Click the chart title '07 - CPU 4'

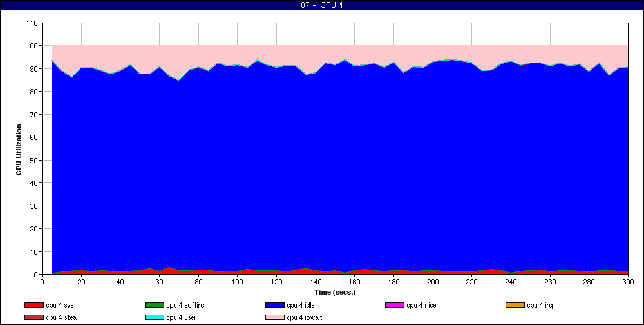pos(321,5)
